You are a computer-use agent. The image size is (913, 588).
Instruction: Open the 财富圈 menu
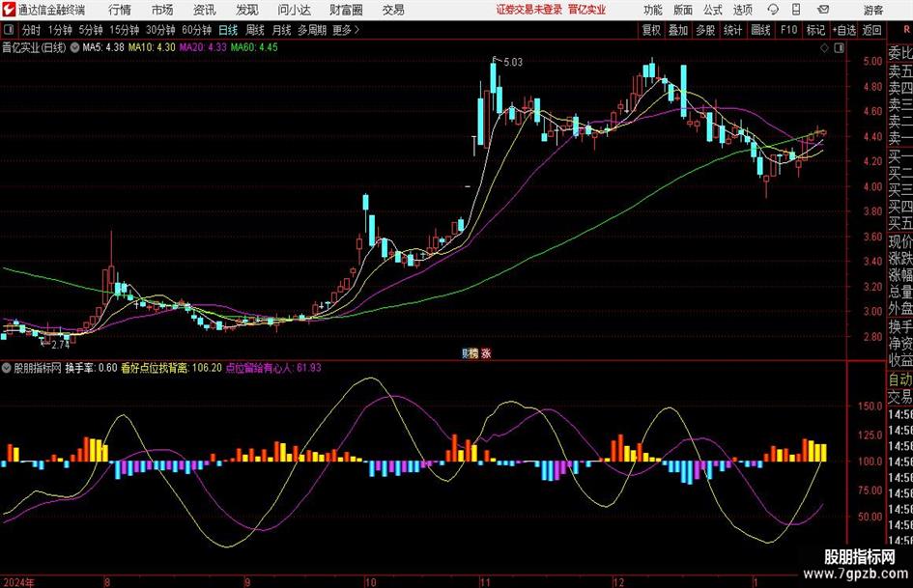[346, 10]
